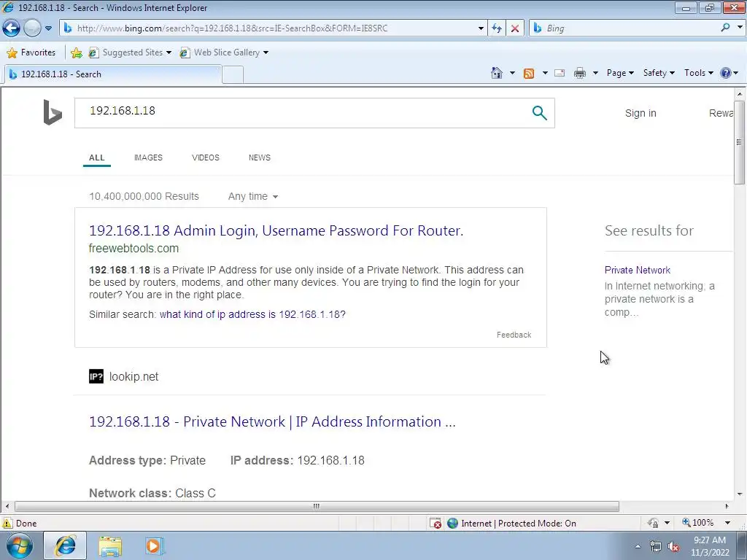Click the RSS Feeds icon

(x=529, y=73)
